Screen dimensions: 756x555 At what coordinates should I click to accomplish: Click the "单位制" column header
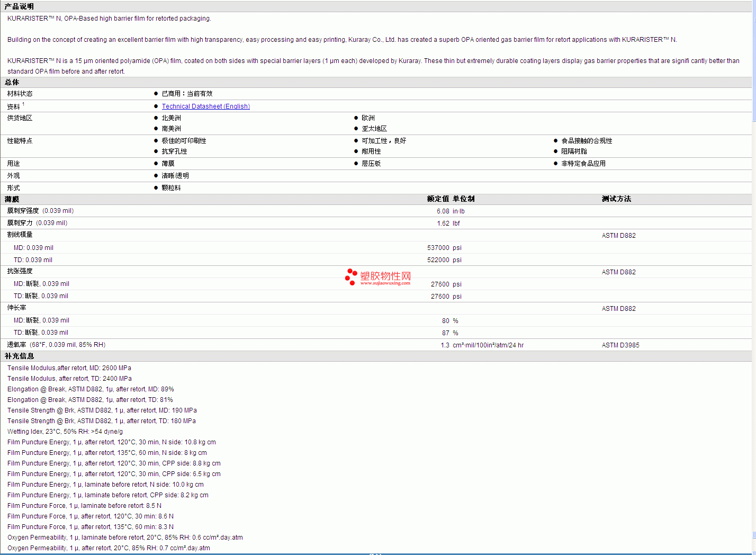coord(464,199)
